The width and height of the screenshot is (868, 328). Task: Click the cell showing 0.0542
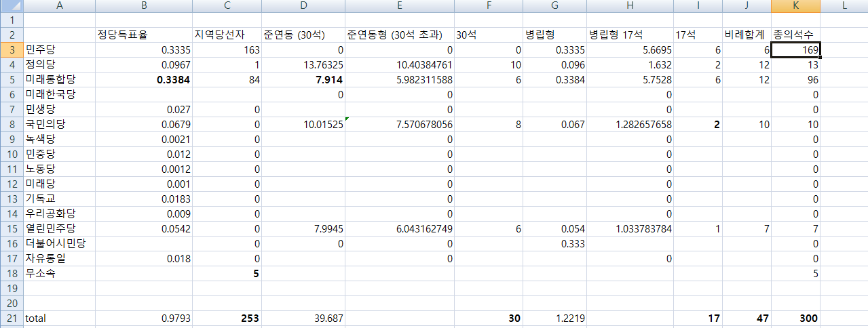click(144, 229)
